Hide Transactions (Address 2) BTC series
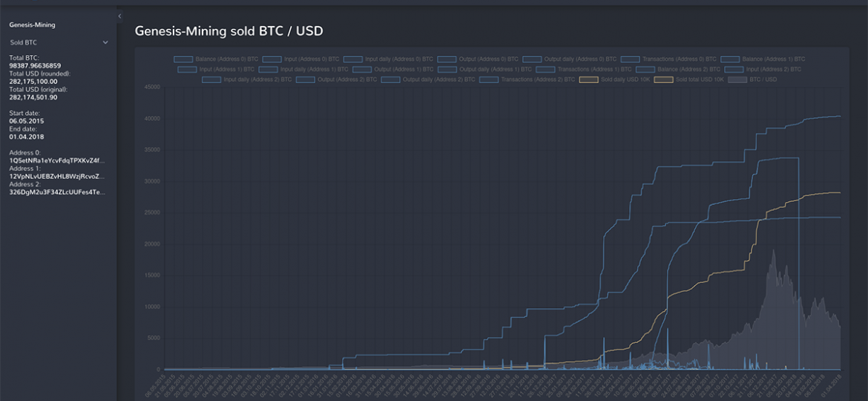This screenshot has width=868, height=401. coord(527,79)
